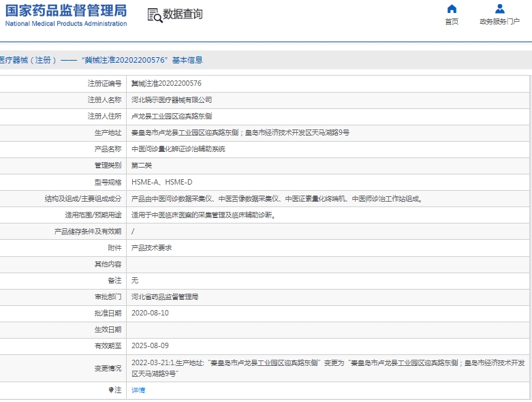
Task: Click the 变更情况 label
Action: (x=108, y=369)
